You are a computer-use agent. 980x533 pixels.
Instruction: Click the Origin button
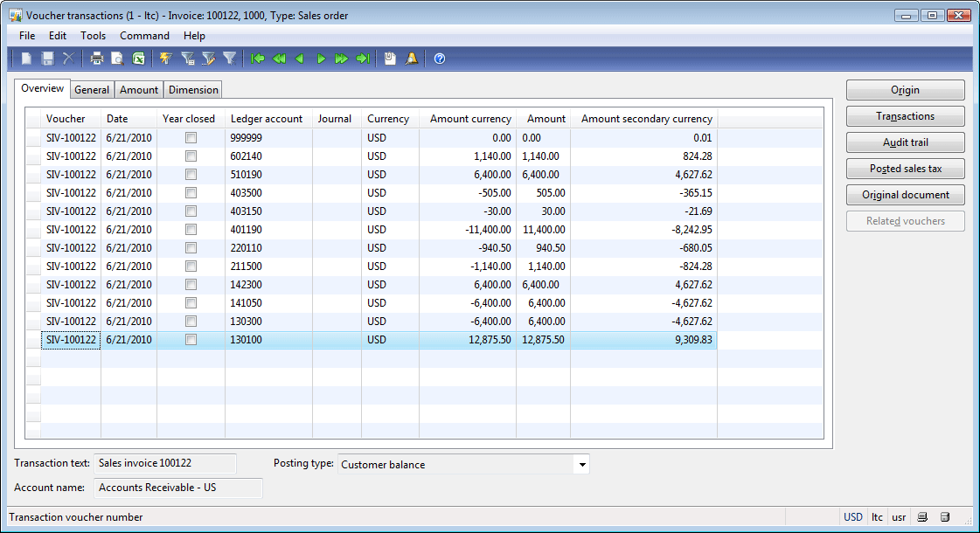click(x=905, y=90)
